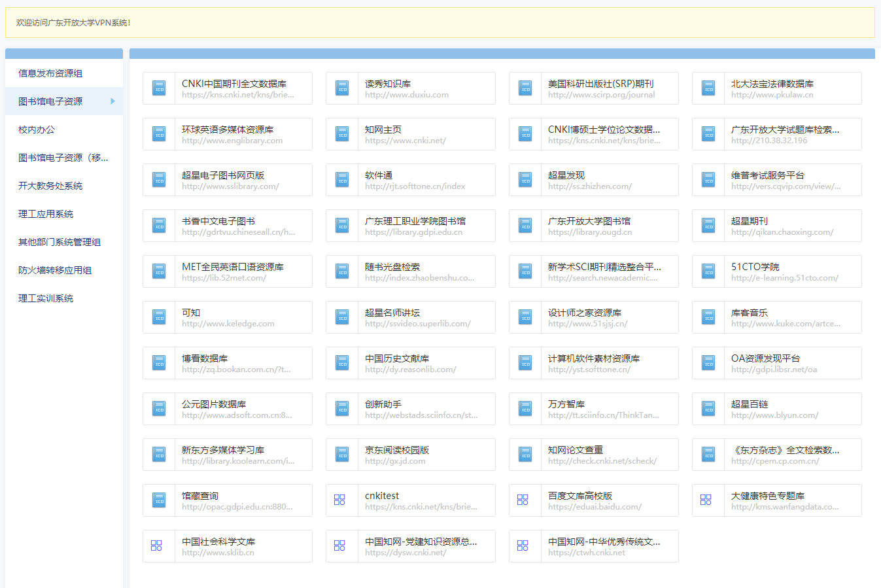Open the 广东开放大学图书馆 link
881x588 pixels.
(x=594, y=226)
